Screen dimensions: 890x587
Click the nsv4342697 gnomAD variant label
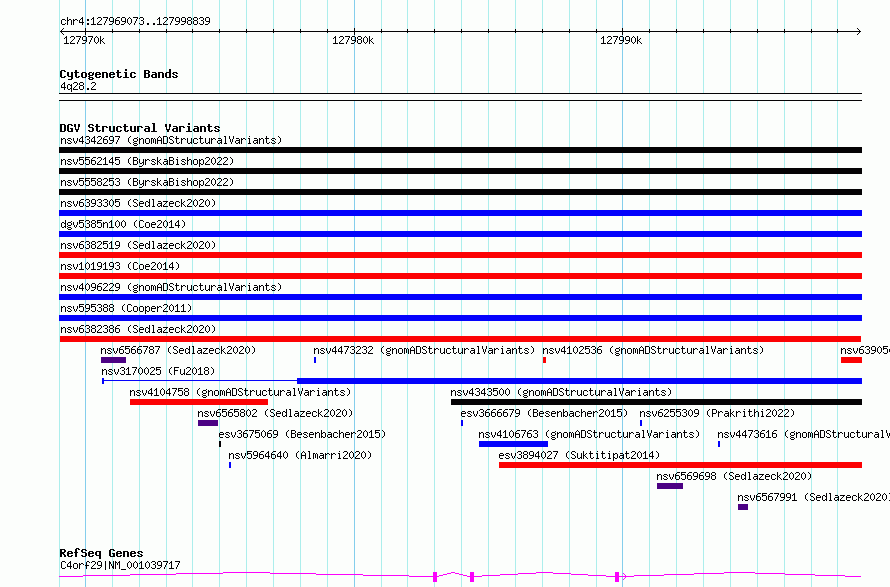pyautogui.click(x=171, y=140)
